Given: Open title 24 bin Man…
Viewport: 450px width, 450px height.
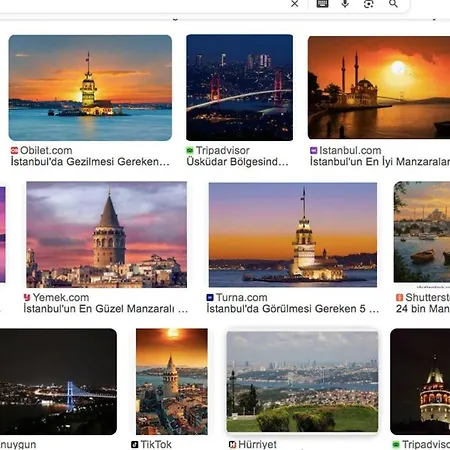Looking at the screenshot, I should (x=423, y=309).
